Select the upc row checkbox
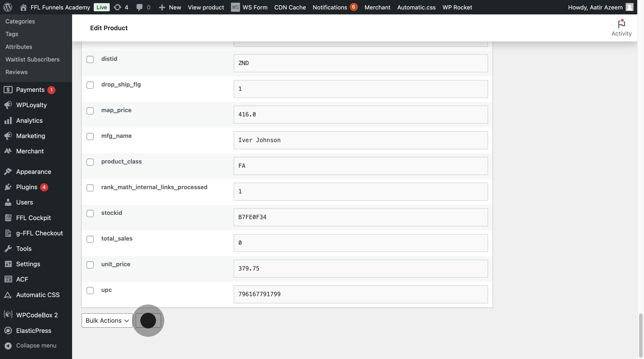Screen dimensions: 644x359 pos(90,290)
